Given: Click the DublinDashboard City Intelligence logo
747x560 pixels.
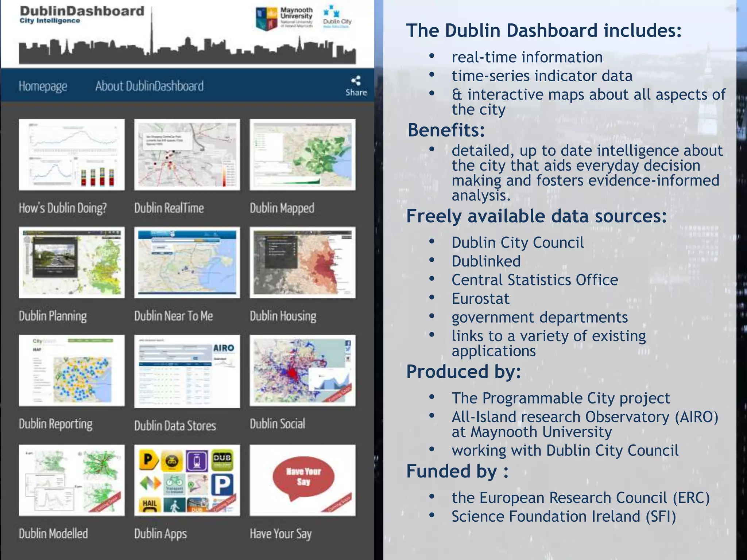Looking at the screenshot, I should (82, 15).
